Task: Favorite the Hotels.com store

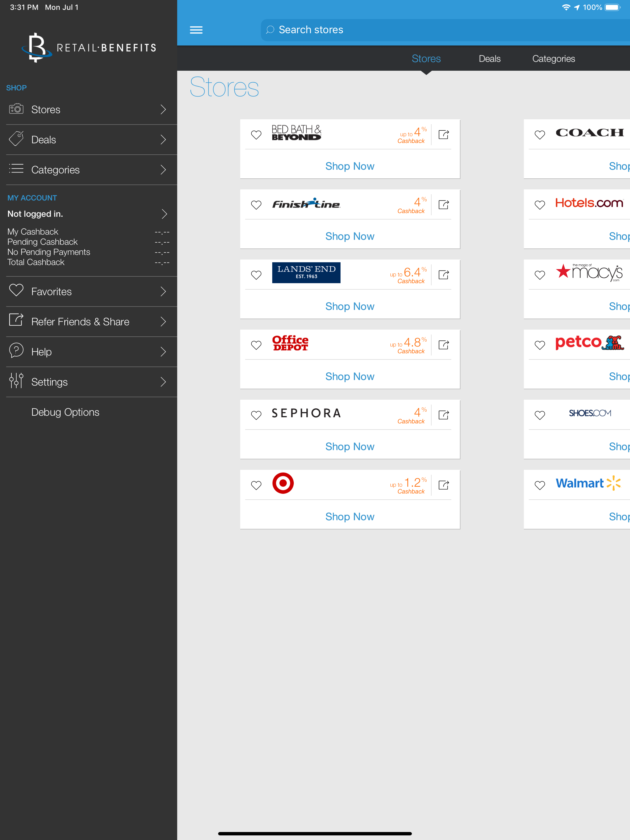Action: pos(540,205)
